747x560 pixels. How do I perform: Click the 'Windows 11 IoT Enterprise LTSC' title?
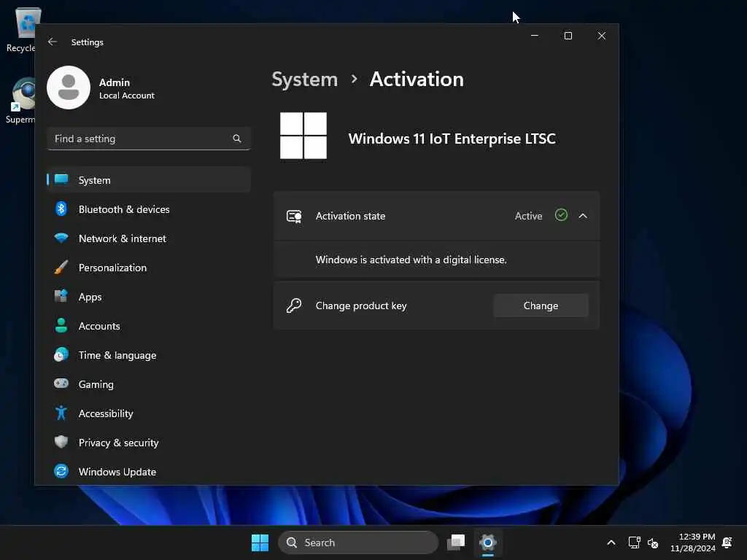tap(452, 139)
